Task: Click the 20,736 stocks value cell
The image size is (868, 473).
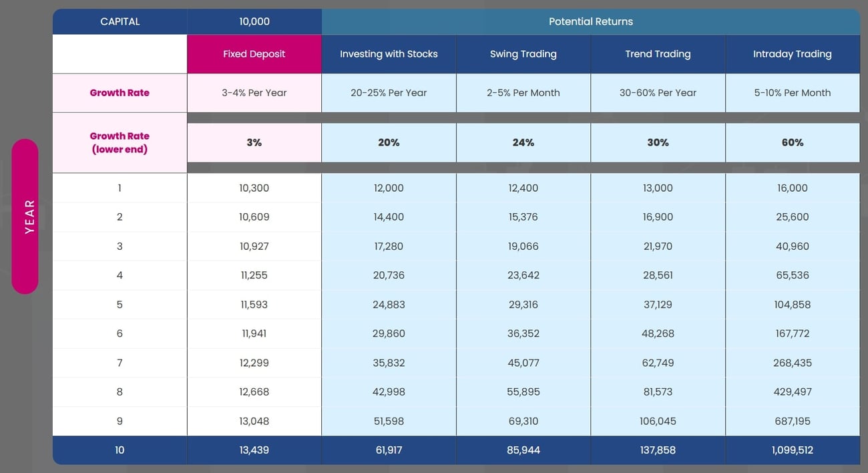Action: coord(389,275)
